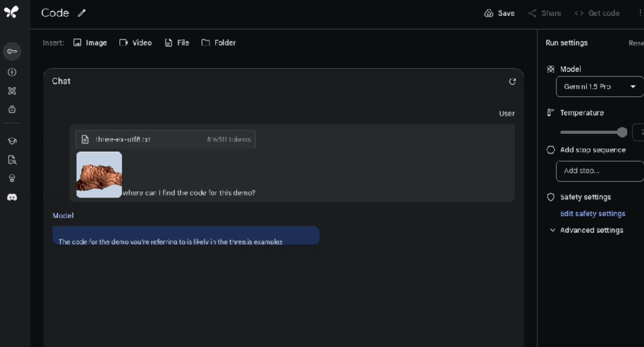Click the graduation cap icon in sidebar
This screenshot has width=644, height=347.
coord(12,141)
